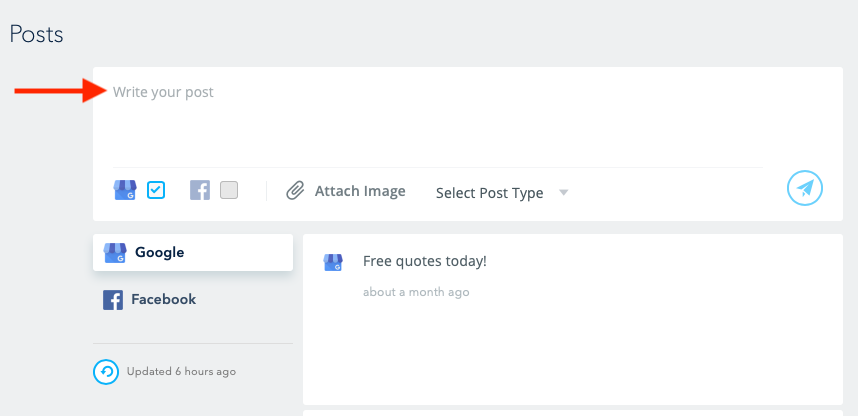Click the Updated 6 hours ago text
Image resolution: width=858 pixels, height=416 pixels.
[181, 372]
